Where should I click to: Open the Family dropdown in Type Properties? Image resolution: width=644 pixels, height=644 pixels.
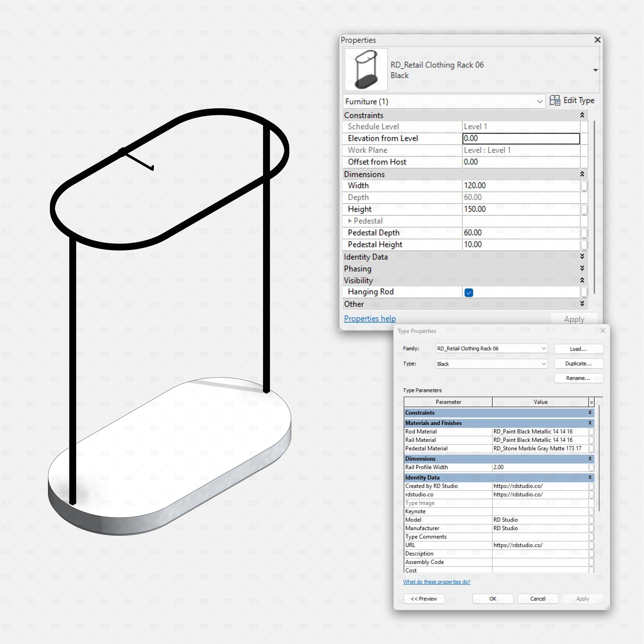point(492,349)
